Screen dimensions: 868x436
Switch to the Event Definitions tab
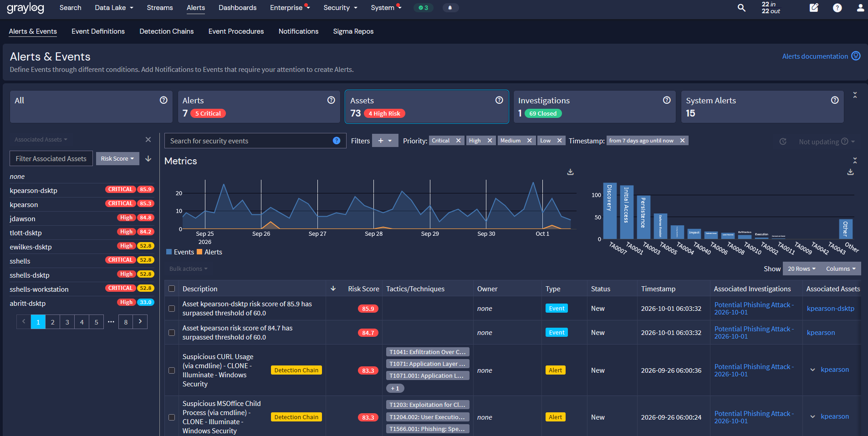(x=98, y=31)
